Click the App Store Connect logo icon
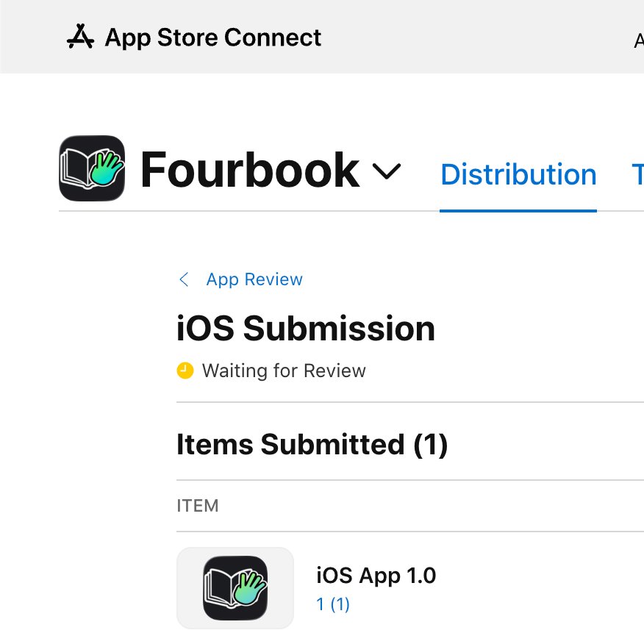The height and width of the screenshot is (644, 644). 81,37
